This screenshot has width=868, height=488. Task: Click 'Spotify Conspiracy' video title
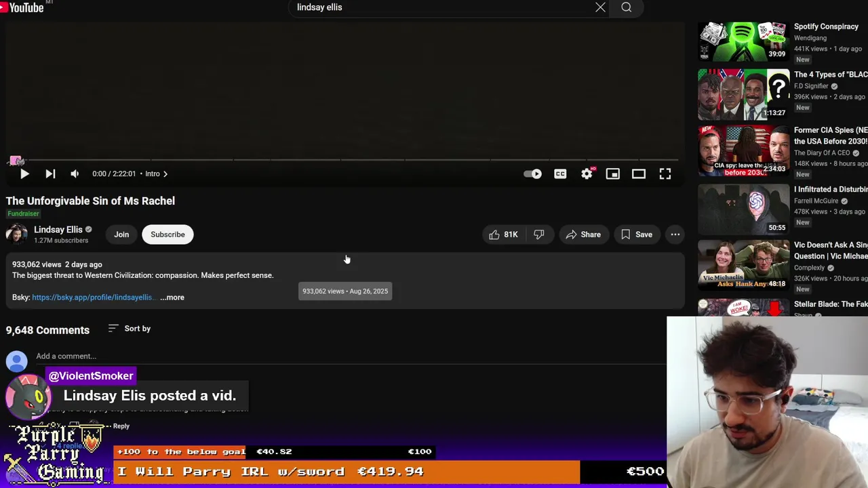(826, 27)
